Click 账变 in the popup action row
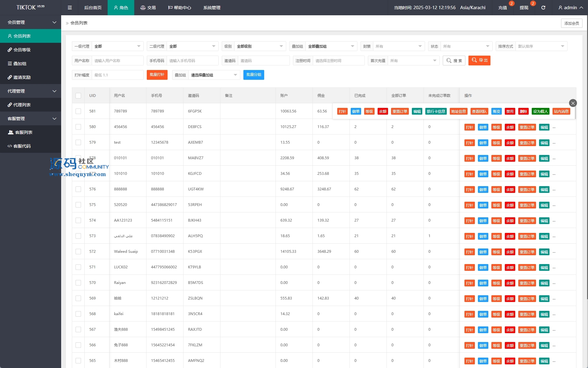The image size is (588, 368). [496, 111]
